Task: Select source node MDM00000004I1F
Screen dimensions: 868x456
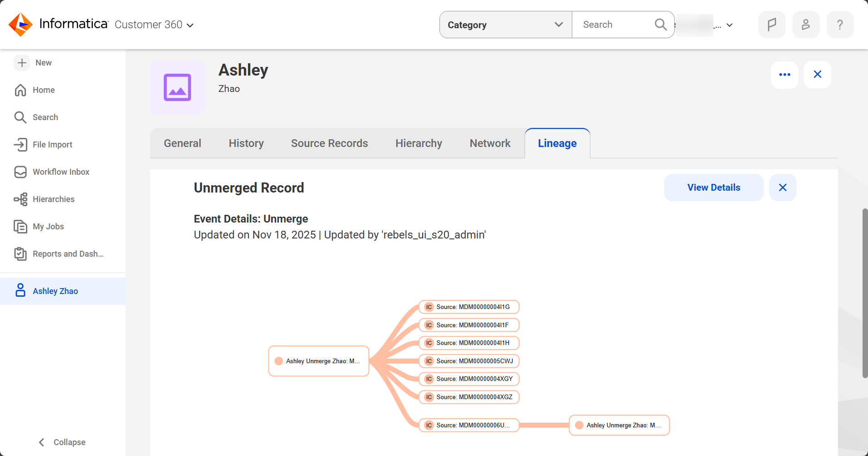Action: click(x=469, y=325)
